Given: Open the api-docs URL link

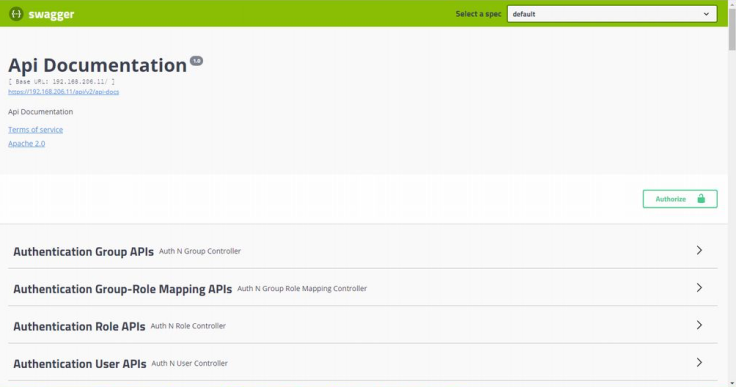Looking at the screenshot, I should point(63,92).
